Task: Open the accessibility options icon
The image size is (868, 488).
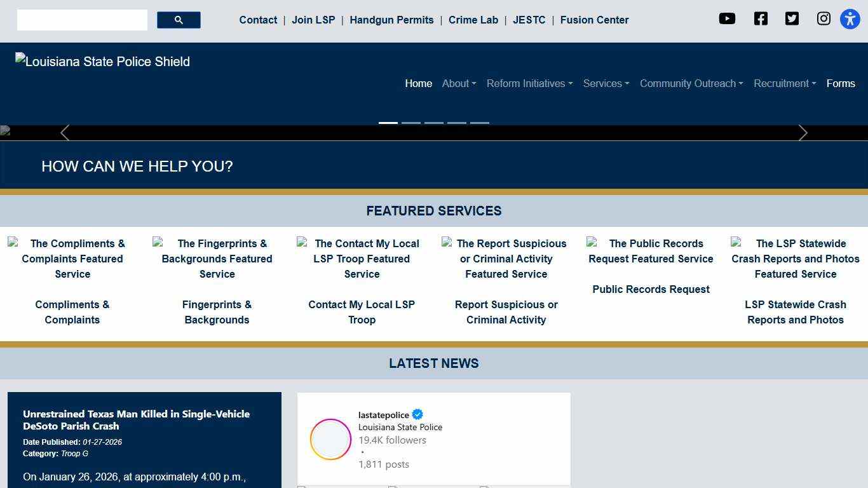Action: click(850, 19)
